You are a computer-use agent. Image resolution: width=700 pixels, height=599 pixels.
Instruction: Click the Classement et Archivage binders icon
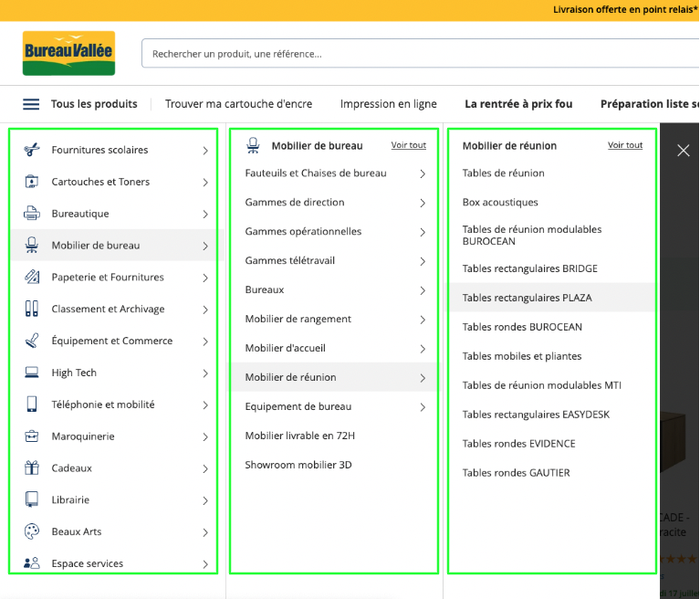click(32, 309)
